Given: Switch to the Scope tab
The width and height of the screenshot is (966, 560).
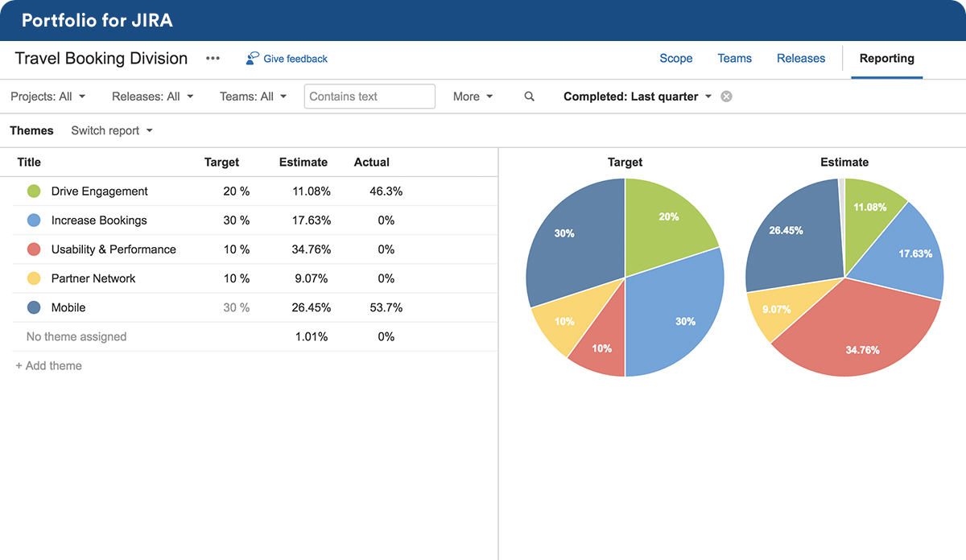Looking at the screenshot, I should tap(676, 59).
